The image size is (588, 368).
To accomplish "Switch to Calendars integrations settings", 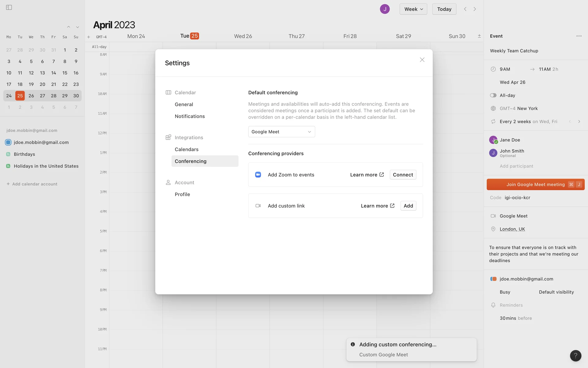I will (x=187, y=149).
